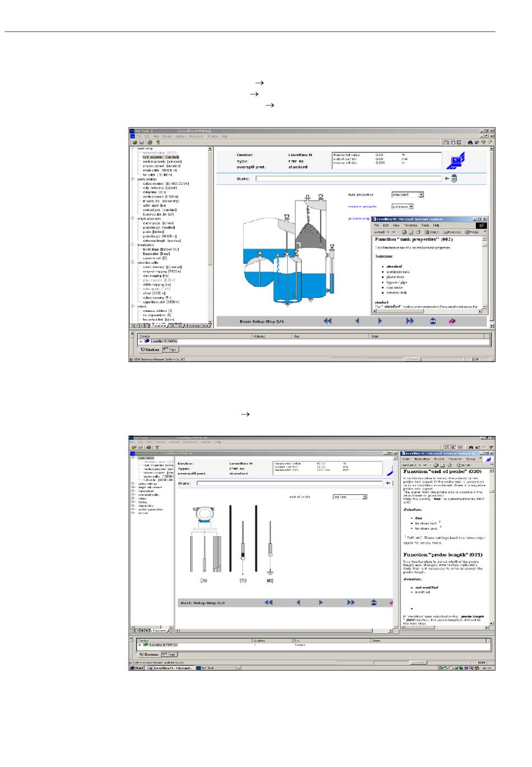Open the Tools menu in Internet Explorer popup
This screenshot has width=532, height=767.
point(425,225)
